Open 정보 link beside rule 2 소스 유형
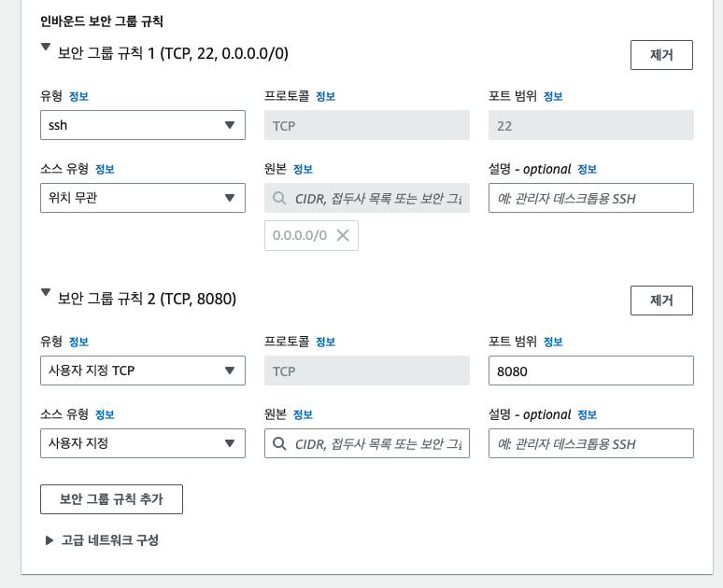The width and height of the screenshot is (723, 588). click(105, 414)
